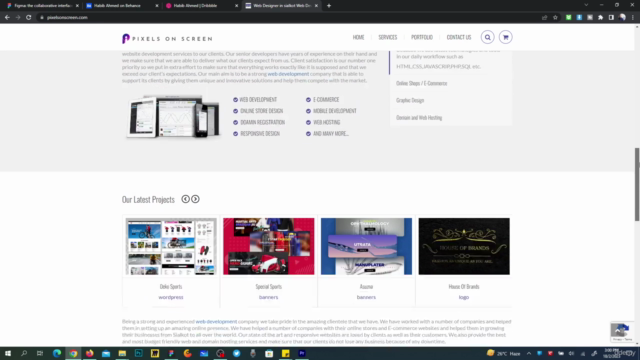Image resolution: width=640 pixels, height=360 pixels.
Task: Open Asuma project thumbnail
Action: (366, 246)
